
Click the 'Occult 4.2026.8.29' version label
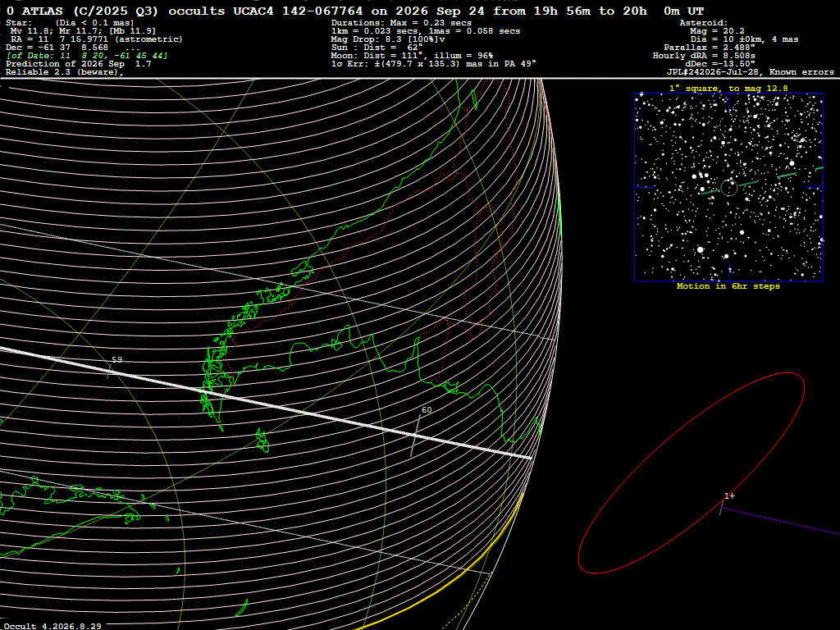point(52,626)
